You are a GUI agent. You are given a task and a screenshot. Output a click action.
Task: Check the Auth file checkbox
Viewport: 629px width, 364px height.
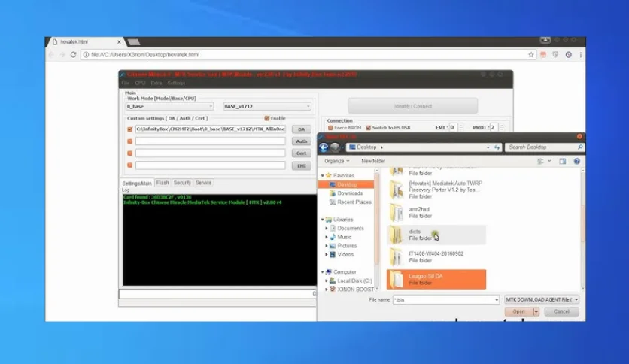point(129,141)
